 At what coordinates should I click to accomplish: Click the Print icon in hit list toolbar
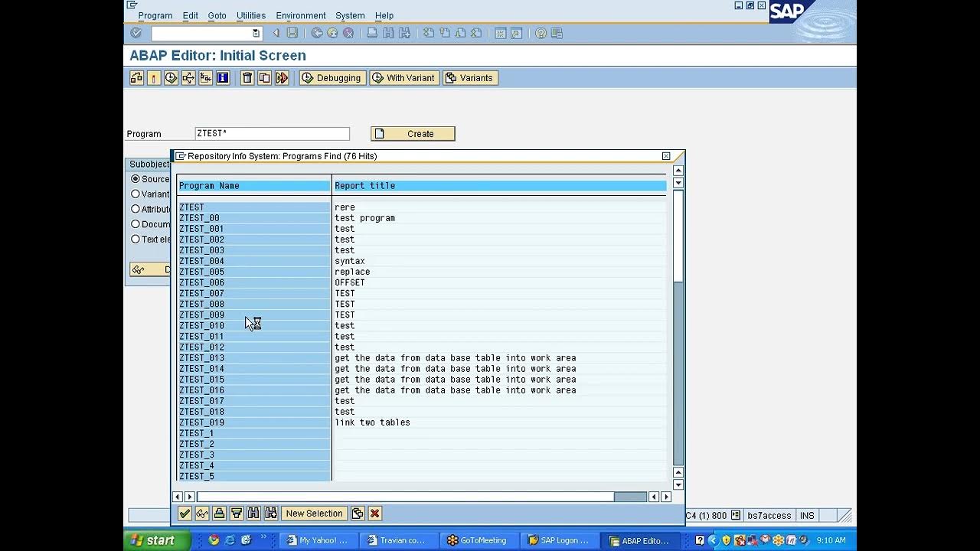click(219, 514)
